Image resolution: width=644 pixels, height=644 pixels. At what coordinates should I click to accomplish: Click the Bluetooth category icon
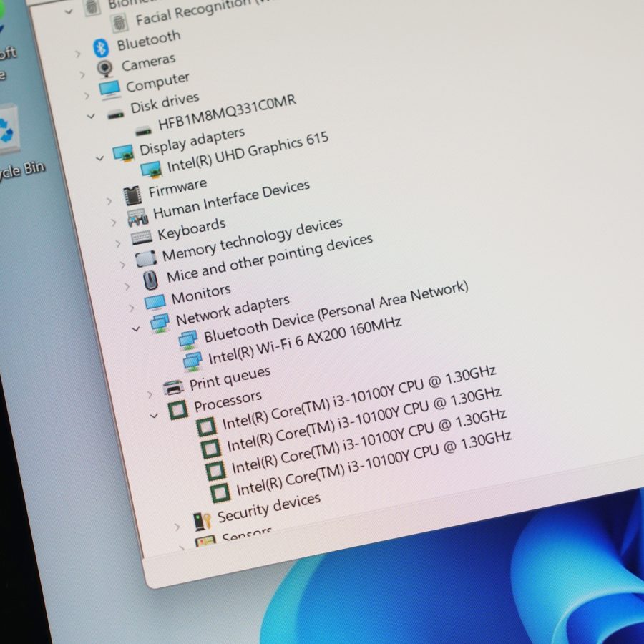[101, 48]
